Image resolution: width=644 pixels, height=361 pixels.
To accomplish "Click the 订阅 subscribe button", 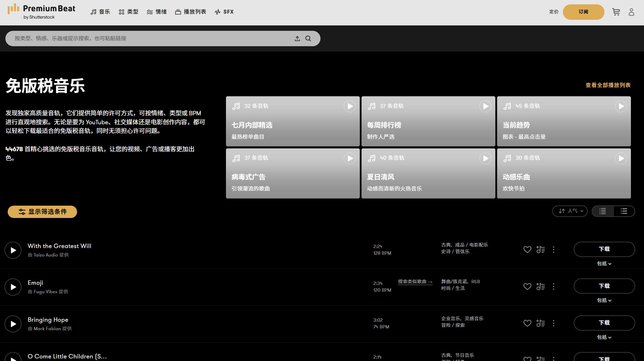I will (x=583, y=12).
